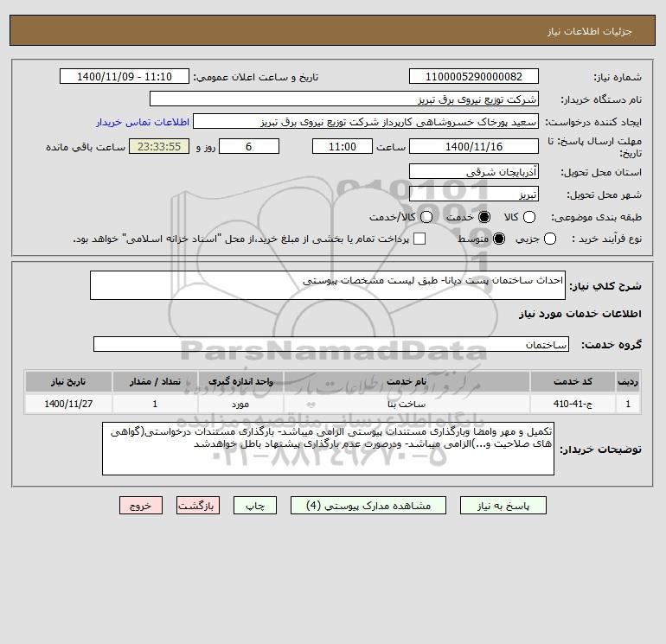Image resolution: width=666 pixels, height=644 pixels.
Task: Click the need date cell 1400/11/27
Action: pyautogui.click(x=68, y=404)
